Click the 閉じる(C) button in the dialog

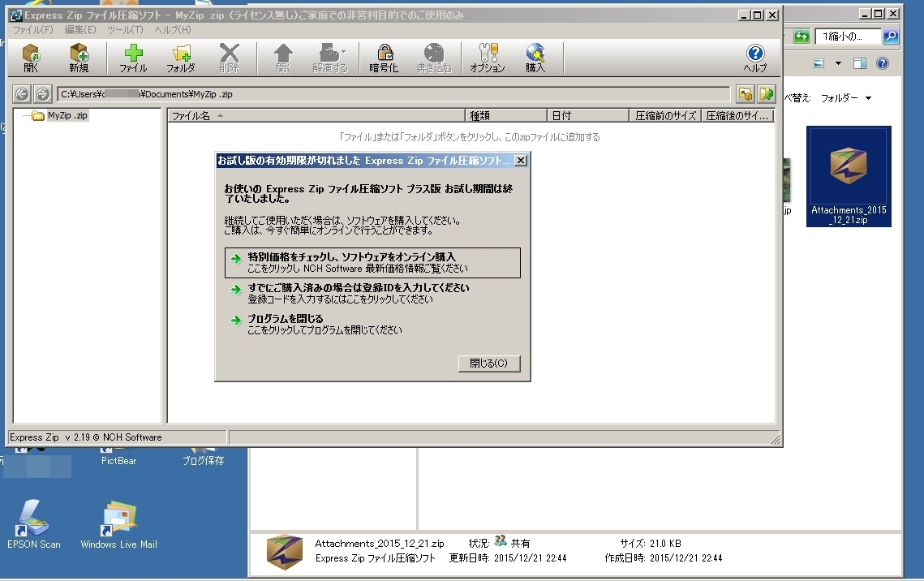click(x=489, y=363)
